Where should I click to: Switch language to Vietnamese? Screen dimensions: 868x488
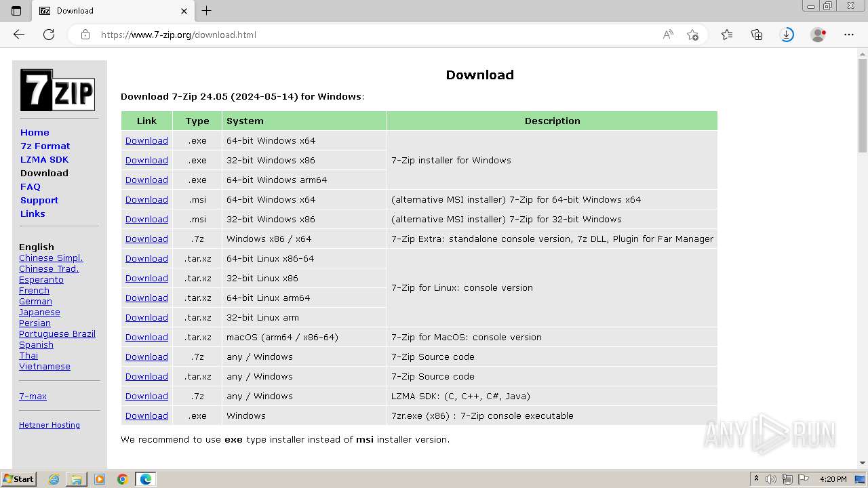pyautogui.click(x=45, y=366)
